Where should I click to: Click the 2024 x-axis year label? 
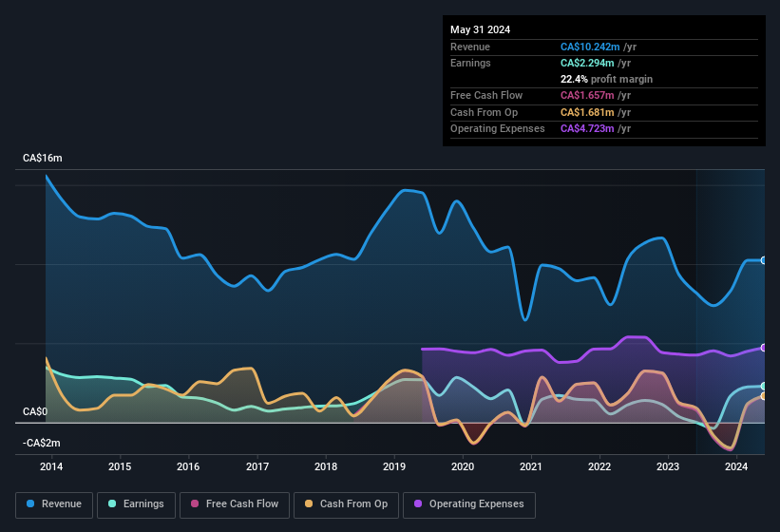click(736, 466)
